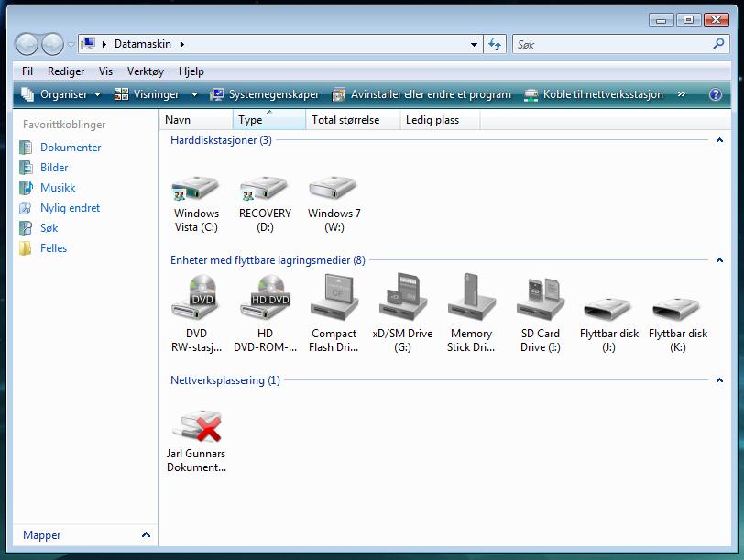Select the Flyttbar disk (J:) icon

click(x=608, y=309)
